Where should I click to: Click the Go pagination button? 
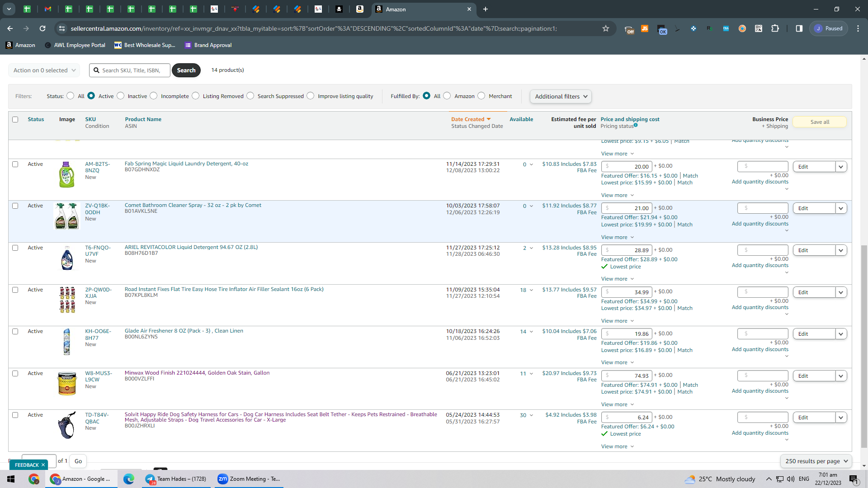[x=78, y=461]
